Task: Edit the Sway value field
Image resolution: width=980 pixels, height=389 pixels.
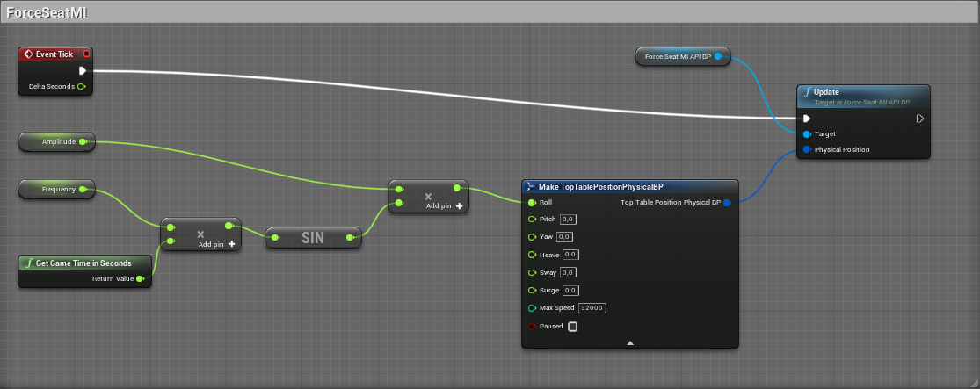Action: tap(568, 272)
